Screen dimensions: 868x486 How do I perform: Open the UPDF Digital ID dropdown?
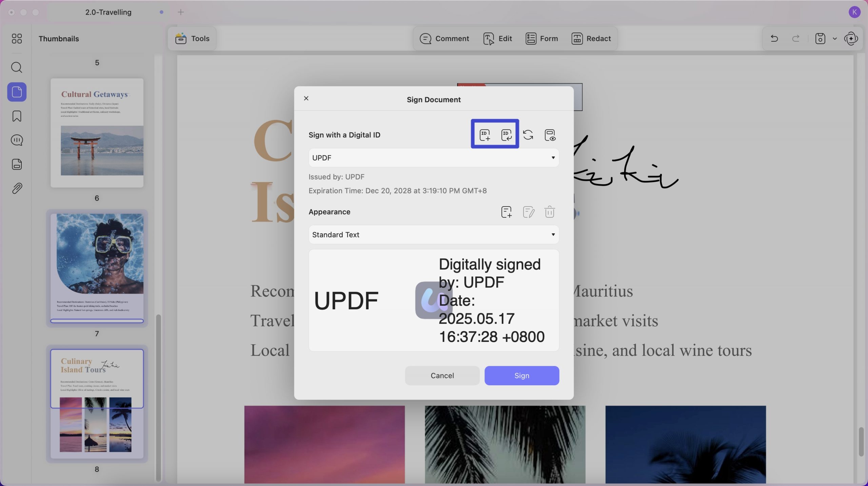pyautogui.click(x=434, y=158)
